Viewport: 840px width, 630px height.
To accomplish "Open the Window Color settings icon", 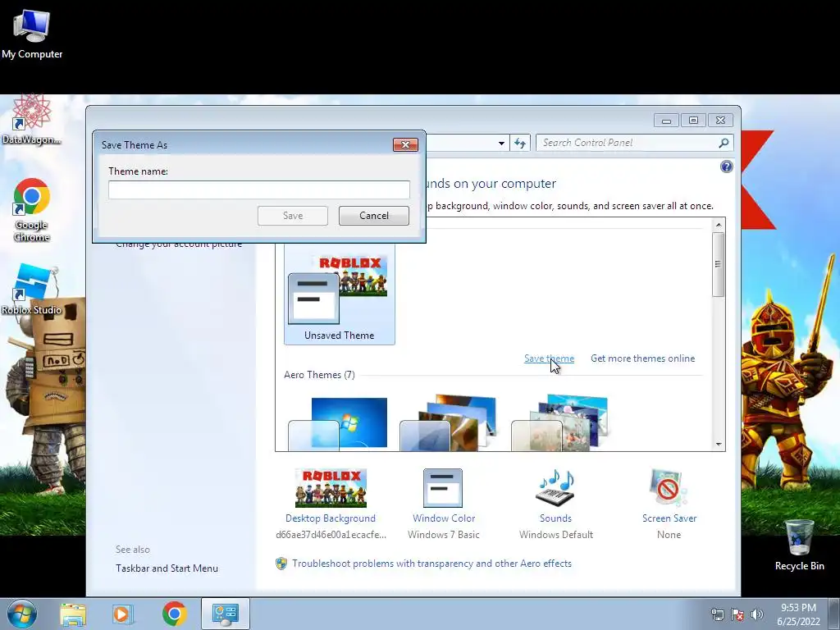I will tap(443, 488).
